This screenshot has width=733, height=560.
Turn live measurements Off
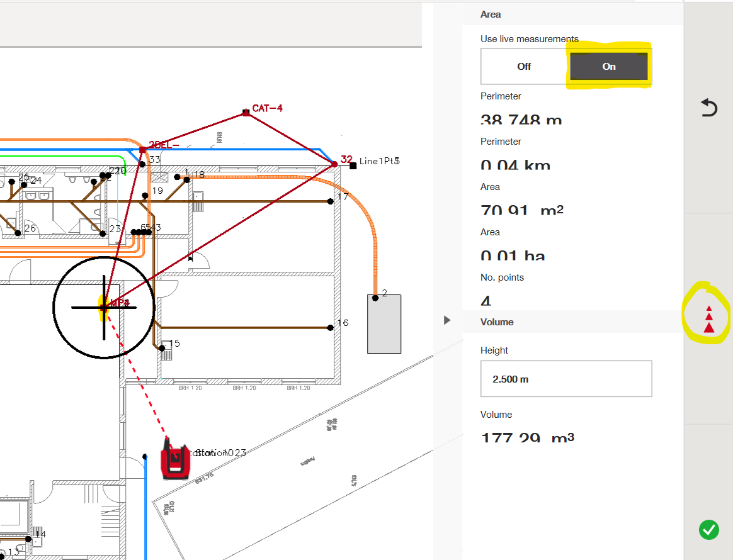pyautogui.click(x=524, y=67)
